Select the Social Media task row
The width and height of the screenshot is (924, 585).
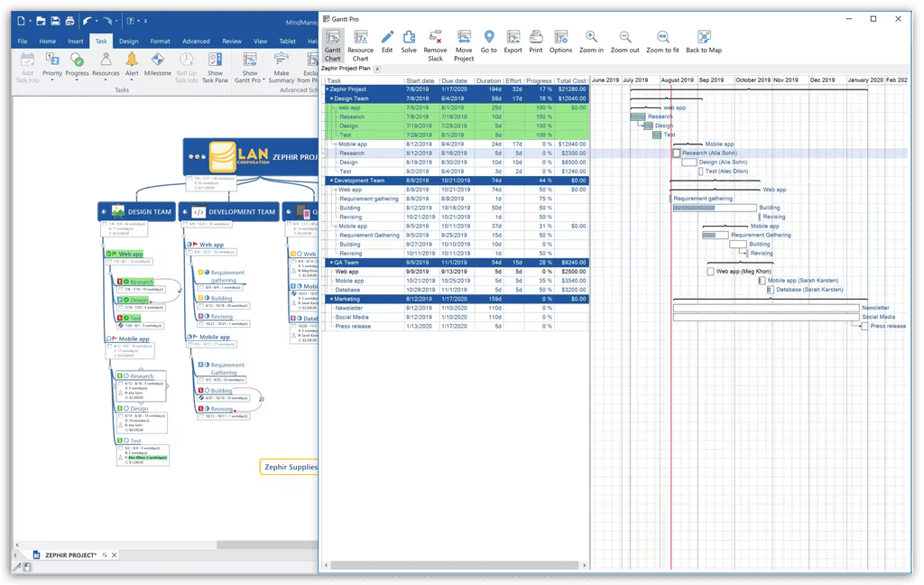pos(456,317)
